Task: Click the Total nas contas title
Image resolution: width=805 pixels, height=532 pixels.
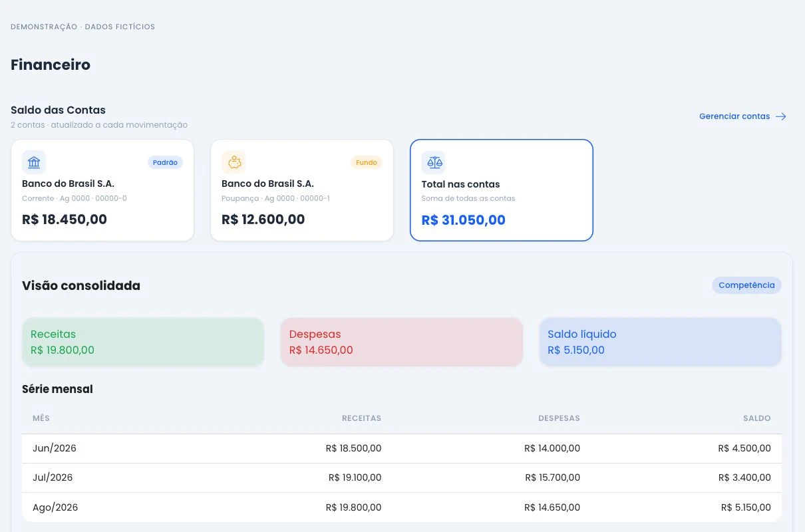Action: 460,184
